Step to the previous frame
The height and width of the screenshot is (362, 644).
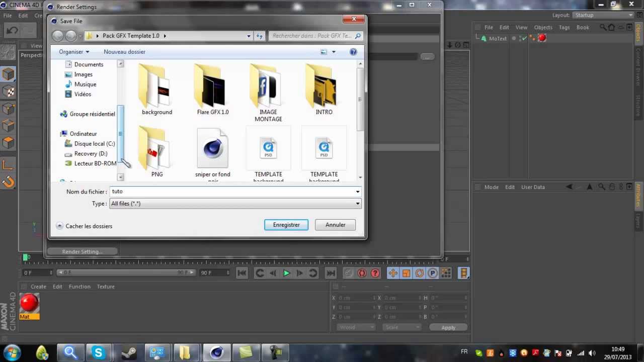pos(273,273)
